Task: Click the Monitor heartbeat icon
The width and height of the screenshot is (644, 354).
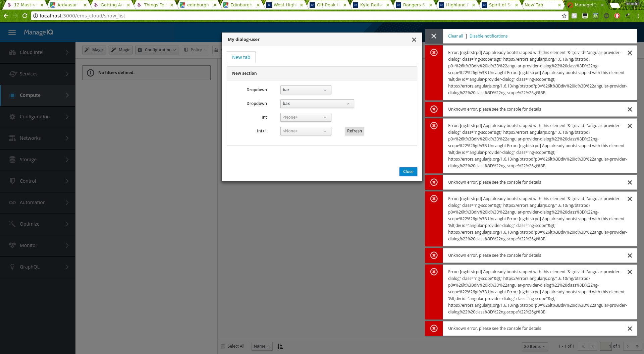Action: point(12,245)
